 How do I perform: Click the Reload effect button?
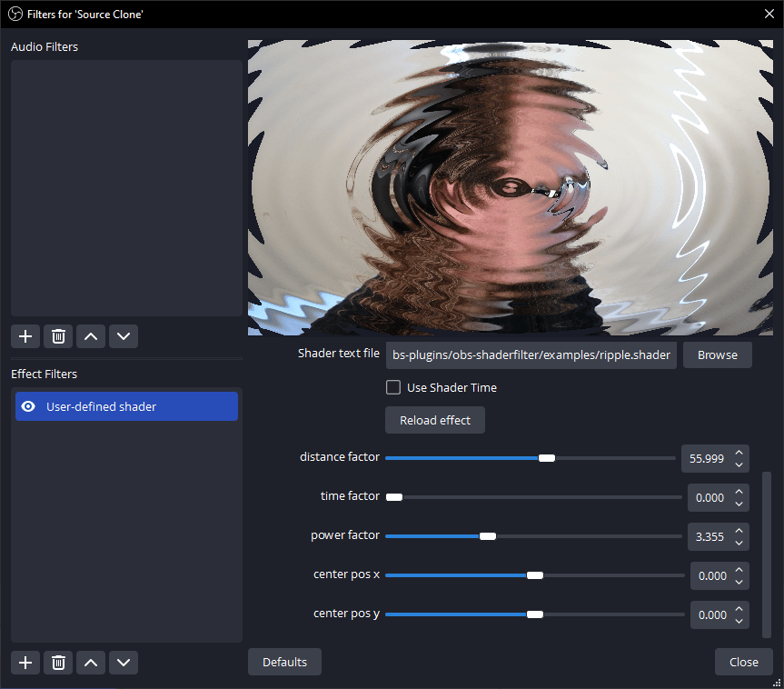click(x=435, y=420)
